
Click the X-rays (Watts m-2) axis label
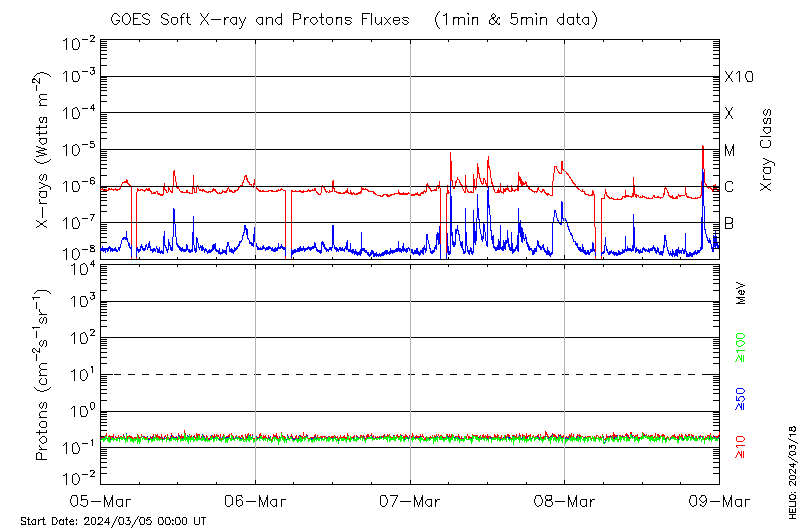(44, 152)
